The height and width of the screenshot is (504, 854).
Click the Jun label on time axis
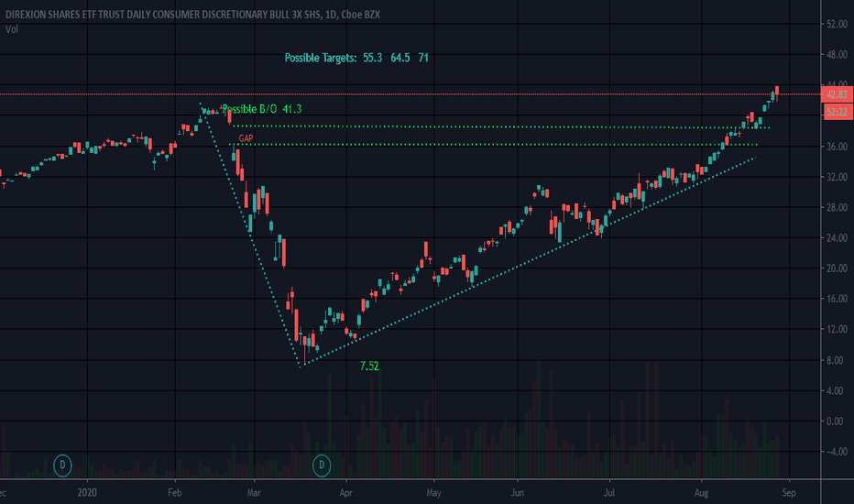point(518,493)
